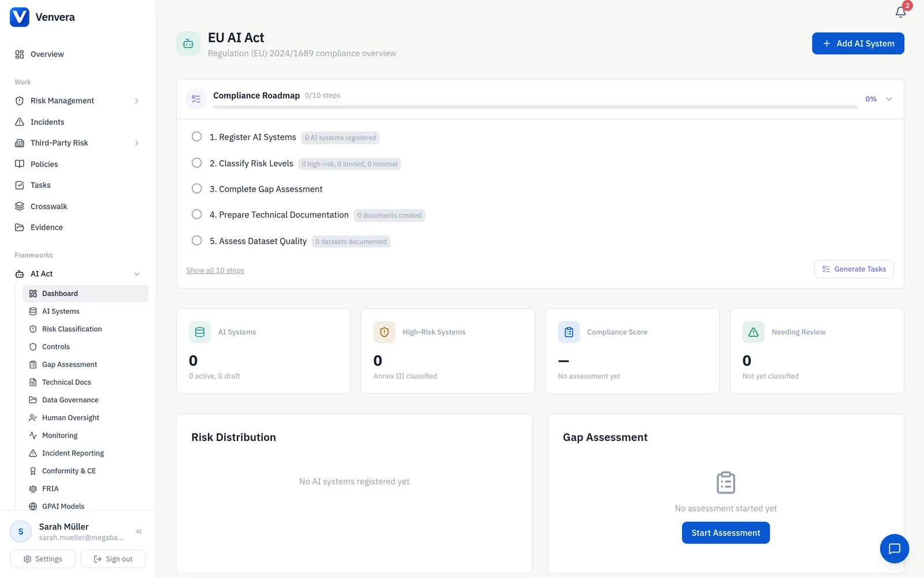Screen dimensions: 924x578
Task: Click the Incident Reporting warning icon
Action: (33, 453)
